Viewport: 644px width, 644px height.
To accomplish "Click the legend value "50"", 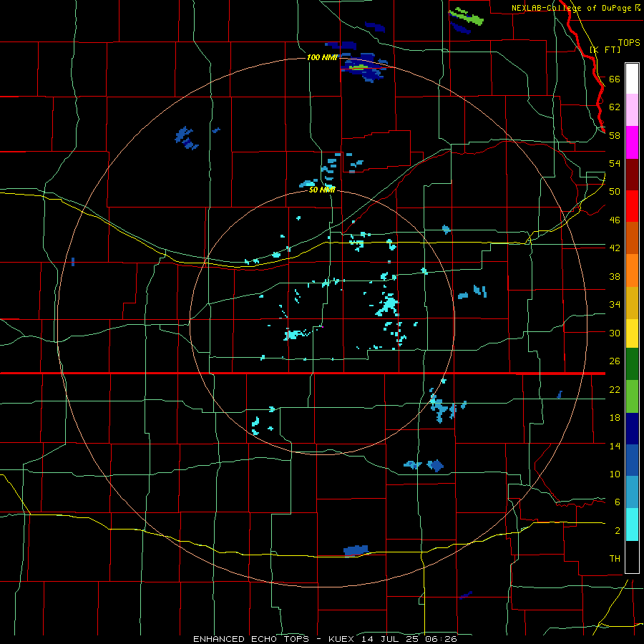I will (615, 192).
